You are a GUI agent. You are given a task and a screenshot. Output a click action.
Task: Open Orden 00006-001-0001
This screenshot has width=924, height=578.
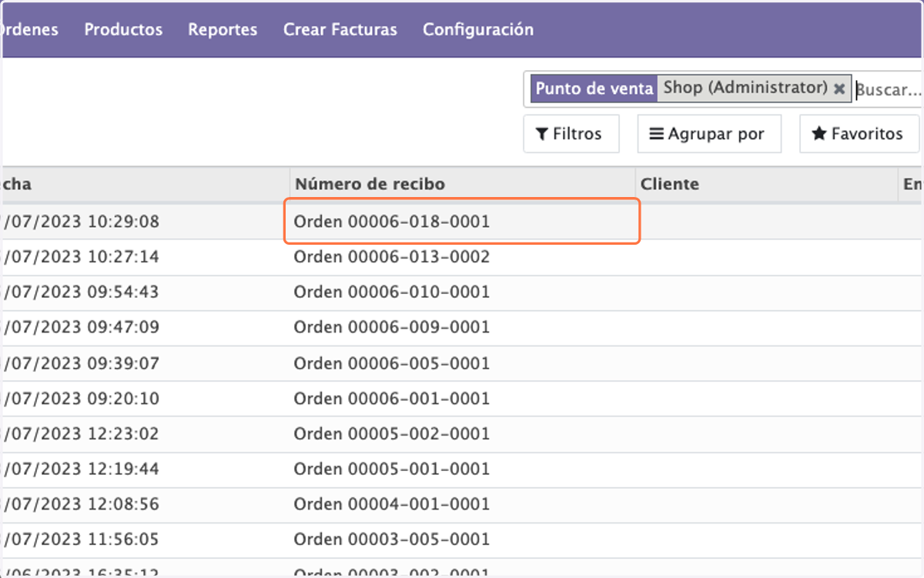pyautogui.click(x=392, y=398)
